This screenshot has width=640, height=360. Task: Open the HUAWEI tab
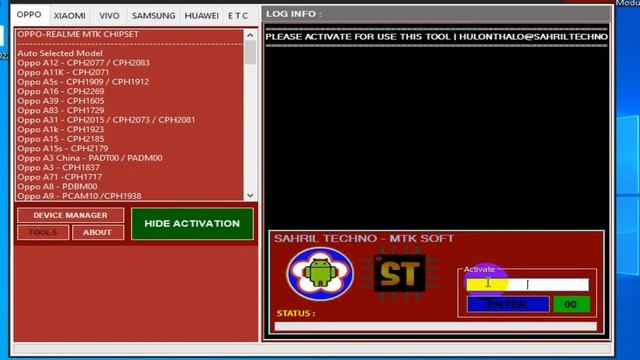click(x=202, y=16)
